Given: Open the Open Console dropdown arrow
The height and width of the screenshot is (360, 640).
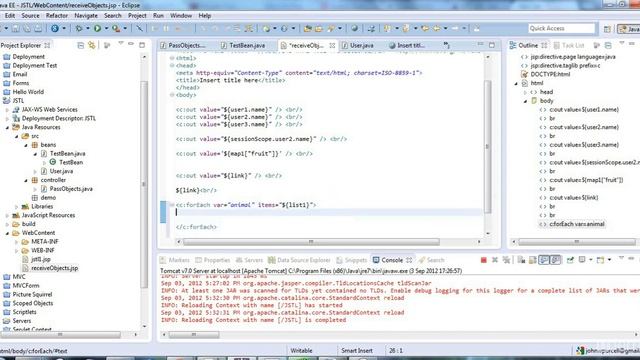Looking at the screenshot, I should pyautogui.click(x=609, y=260).
